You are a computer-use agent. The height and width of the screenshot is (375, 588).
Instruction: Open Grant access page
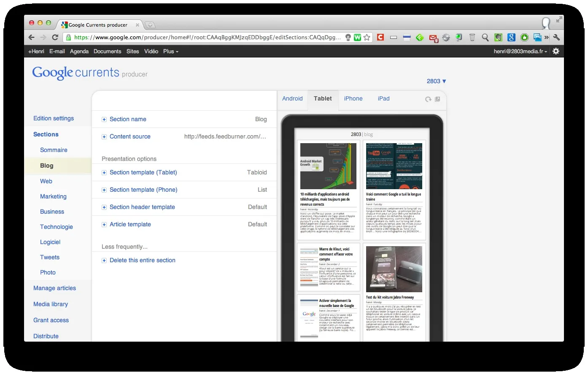coord(51,320)
